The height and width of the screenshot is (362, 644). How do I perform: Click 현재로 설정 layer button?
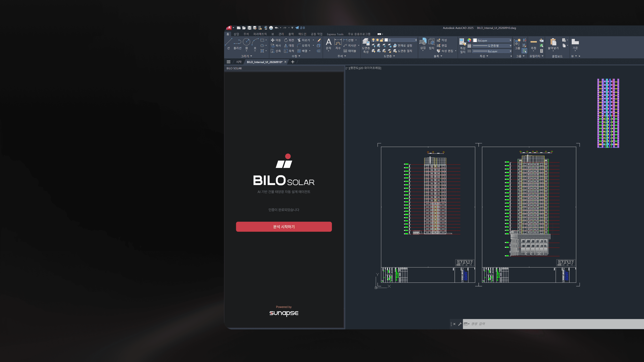pos(402,45)
